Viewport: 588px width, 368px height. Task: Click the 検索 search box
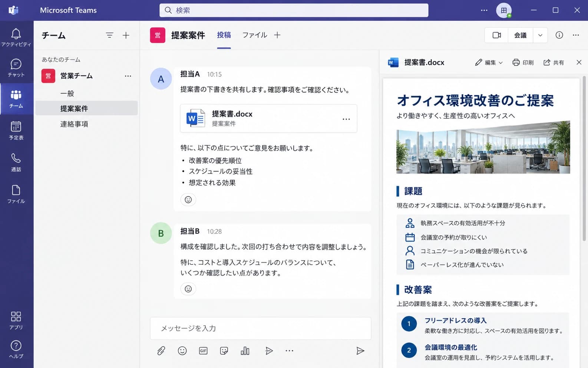point(294,10)
